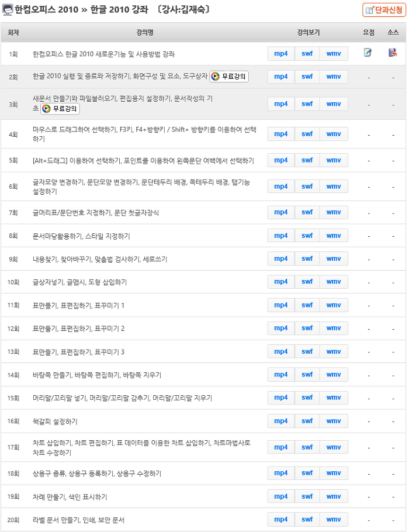The height and width of the screenshot is (532, 409).
Task: Select lecture title '문서마당활용하기, 스타일 지정하기'
Action: [x=81, y=236]
